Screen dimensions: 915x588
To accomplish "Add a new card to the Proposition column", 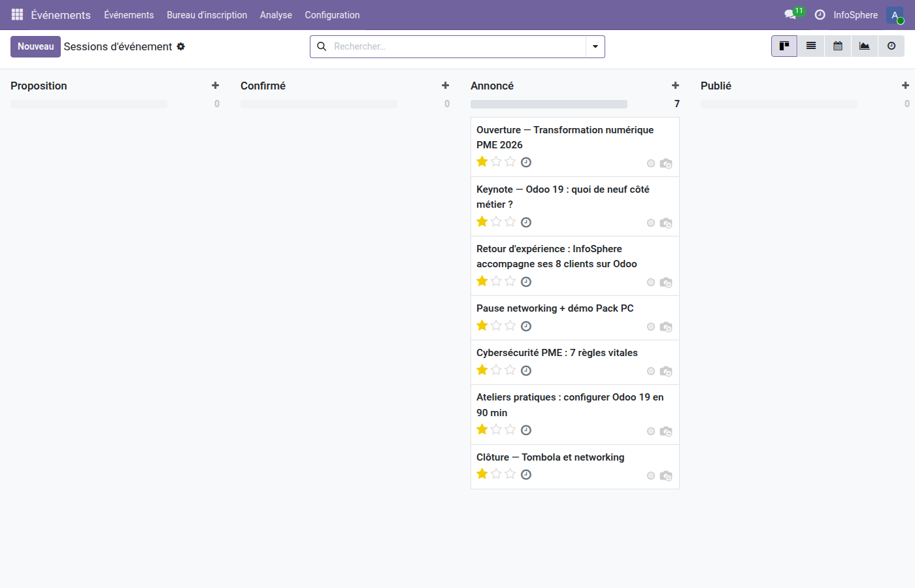I will pos(216,85).
